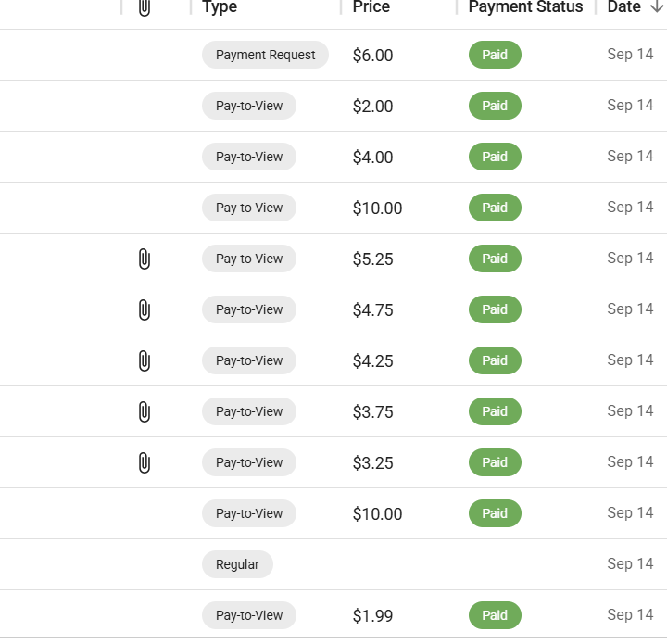Click Paid badge in the $4.75 row
Viewport: 667px width, 644px height.
point(495,309)
